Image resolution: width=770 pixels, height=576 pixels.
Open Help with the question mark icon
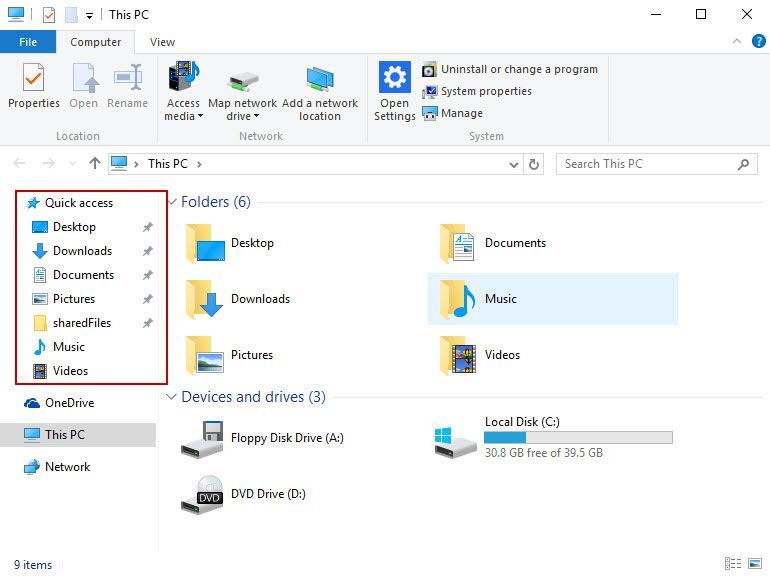(x=758, y=41)
